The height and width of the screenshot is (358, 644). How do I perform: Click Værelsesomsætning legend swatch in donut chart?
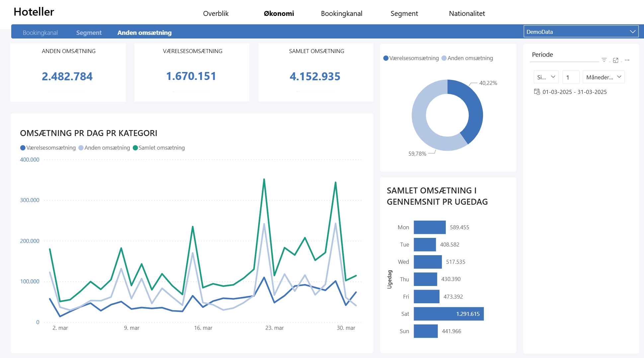click(x=386, y=58)
